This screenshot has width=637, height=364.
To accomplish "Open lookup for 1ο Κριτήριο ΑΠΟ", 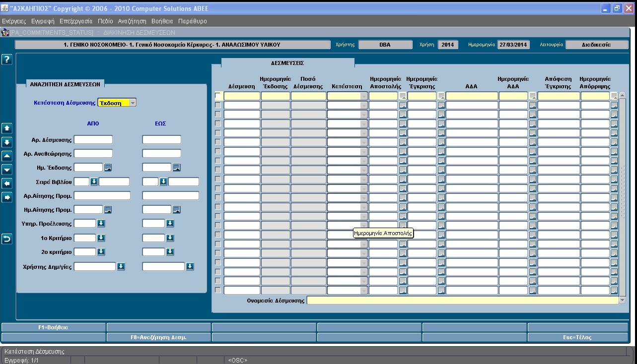I will (101, 238).
